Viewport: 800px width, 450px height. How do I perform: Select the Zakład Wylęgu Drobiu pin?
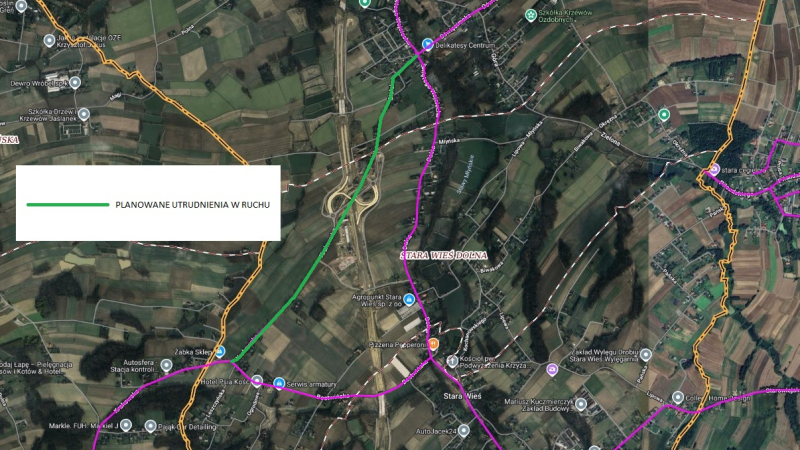[x=646, y=354]
